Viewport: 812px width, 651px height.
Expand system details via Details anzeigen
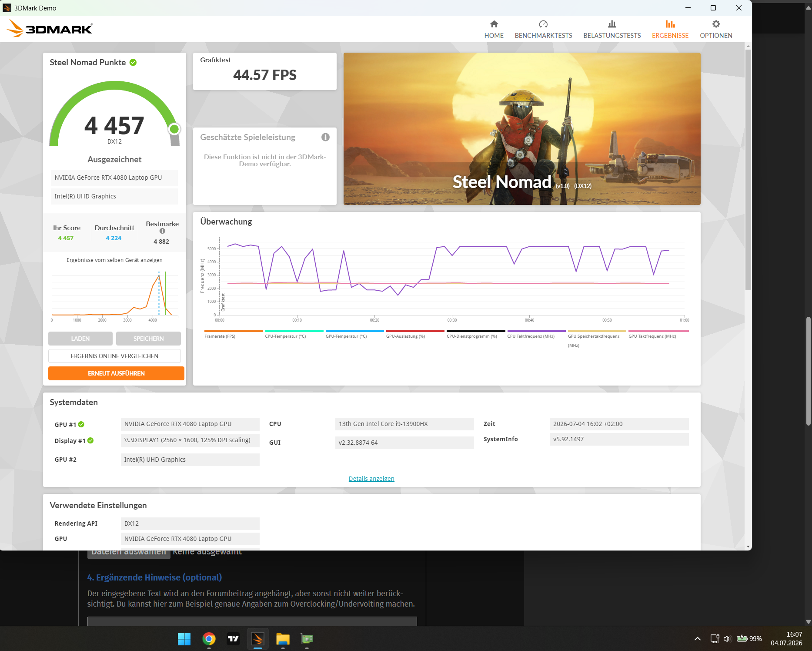point(371,479)
